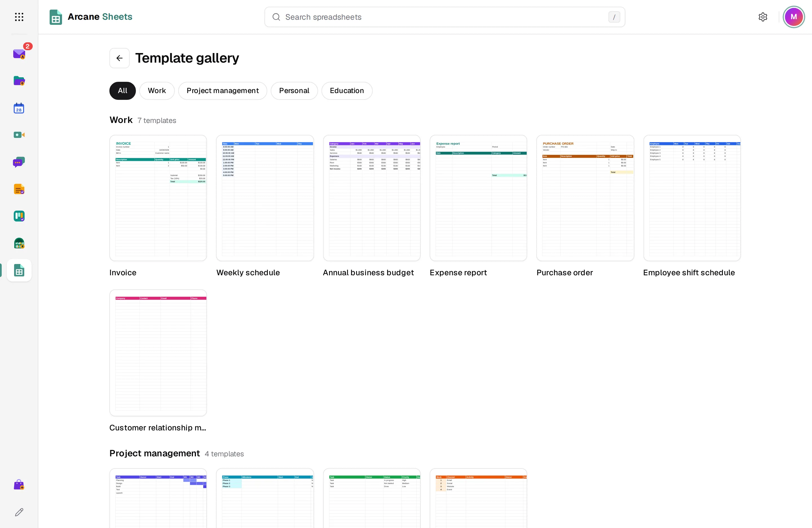Select the All filter pill
812x528 pixels.
(x=122, y=91)
